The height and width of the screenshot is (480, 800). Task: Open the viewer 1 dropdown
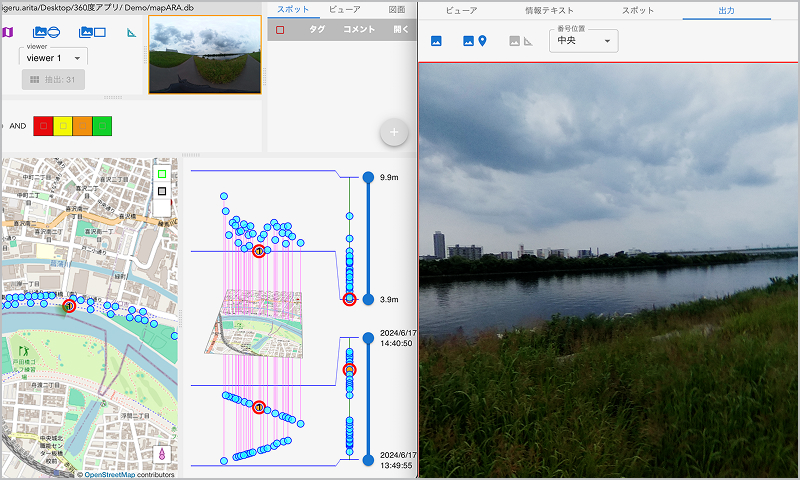click(x=52, y=58)
